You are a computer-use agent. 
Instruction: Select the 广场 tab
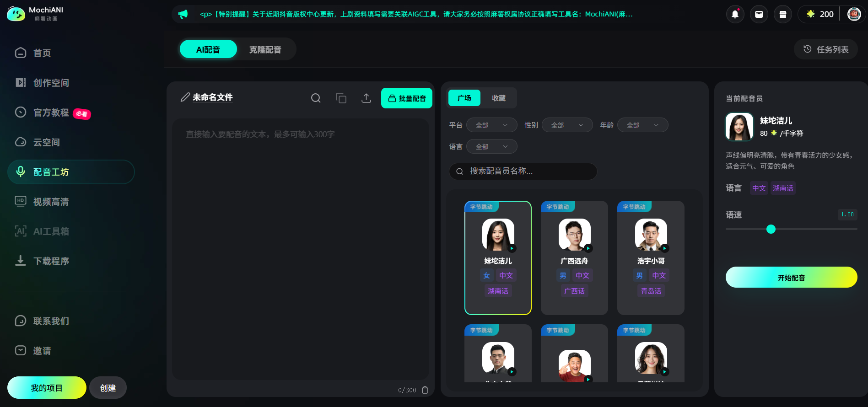[x=464, y=98]
